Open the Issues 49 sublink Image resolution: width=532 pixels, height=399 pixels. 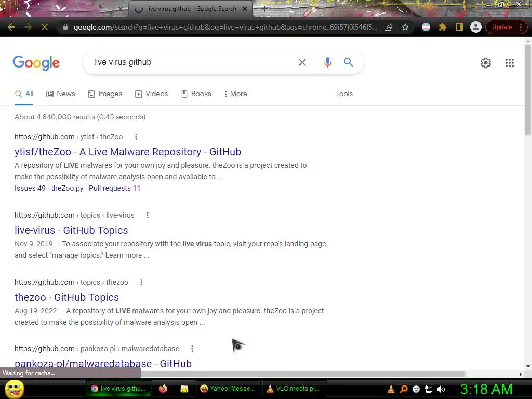pos(30,188)
